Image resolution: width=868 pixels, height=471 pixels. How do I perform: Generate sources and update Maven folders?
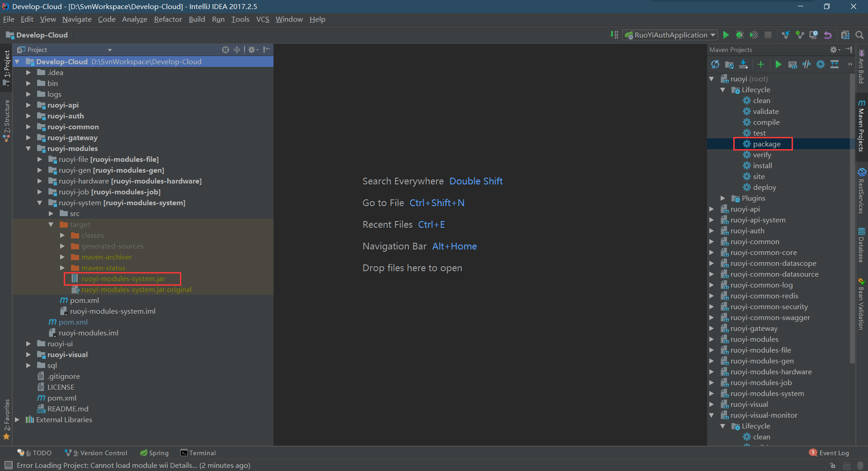(729, 65)
